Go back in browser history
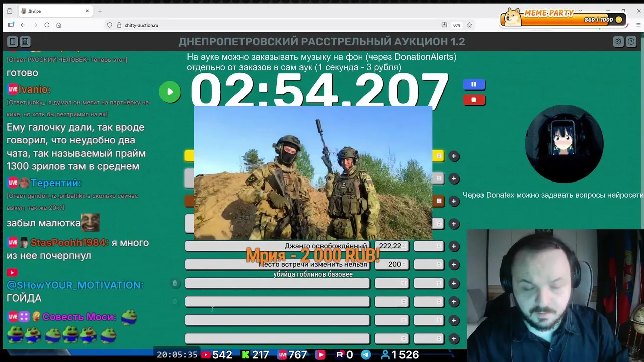 tap(23, 25)
